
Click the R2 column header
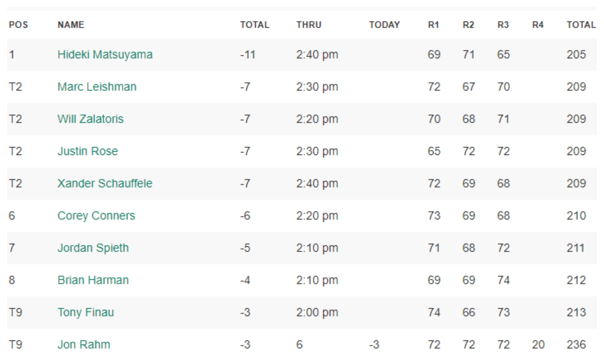tap(468, 24)
